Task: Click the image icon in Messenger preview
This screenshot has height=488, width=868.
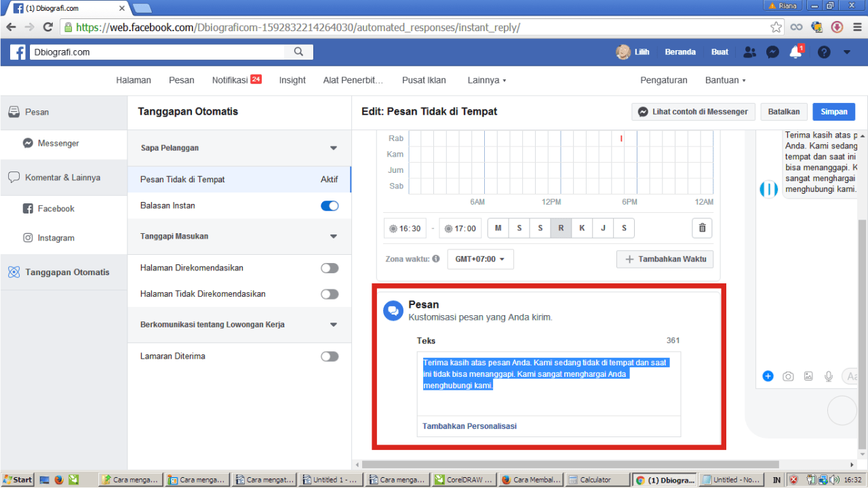Action: coord(808,376)
